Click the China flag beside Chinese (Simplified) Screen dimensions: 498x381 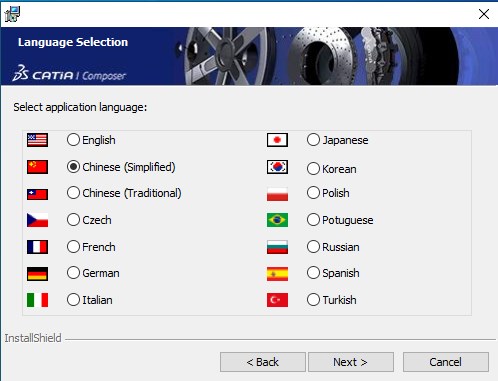[x=37, y=167]
